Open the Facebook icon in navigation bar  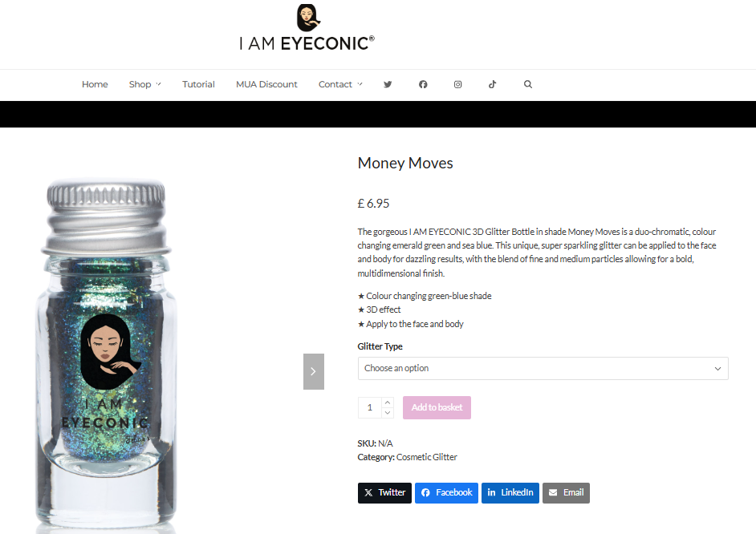[423, 84]
